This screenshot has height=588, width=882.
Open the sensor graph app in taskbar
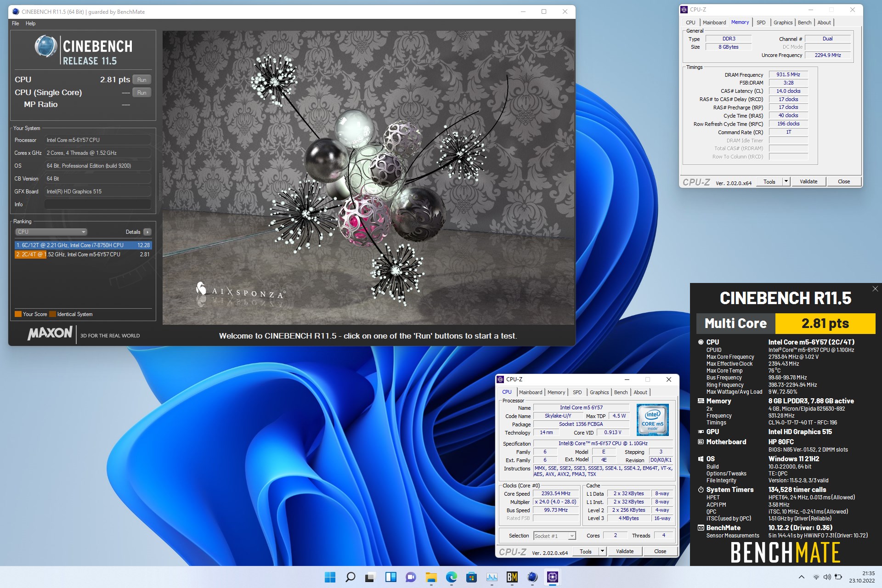tap(492, 577)
